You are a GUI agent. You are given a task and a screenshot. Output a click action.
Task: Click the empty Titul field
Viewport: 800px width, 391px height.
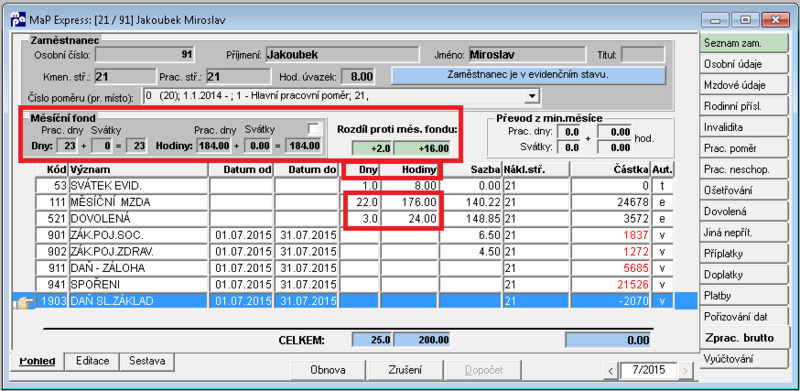point(643,54)
